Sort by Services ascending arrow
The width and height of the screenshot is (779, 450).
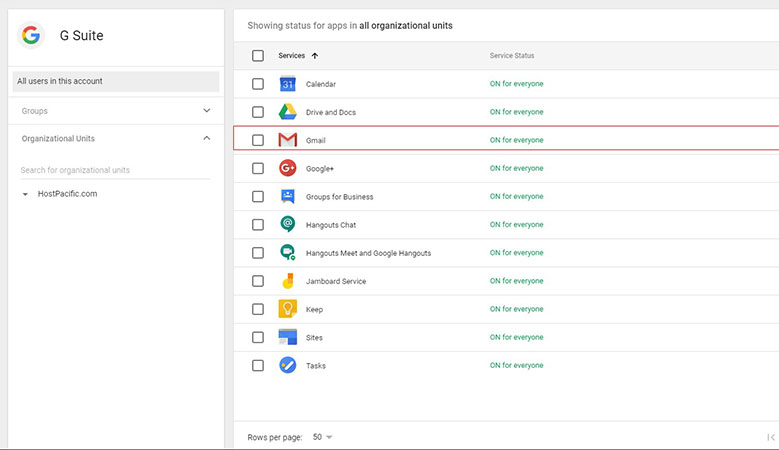tap(315, 56)
